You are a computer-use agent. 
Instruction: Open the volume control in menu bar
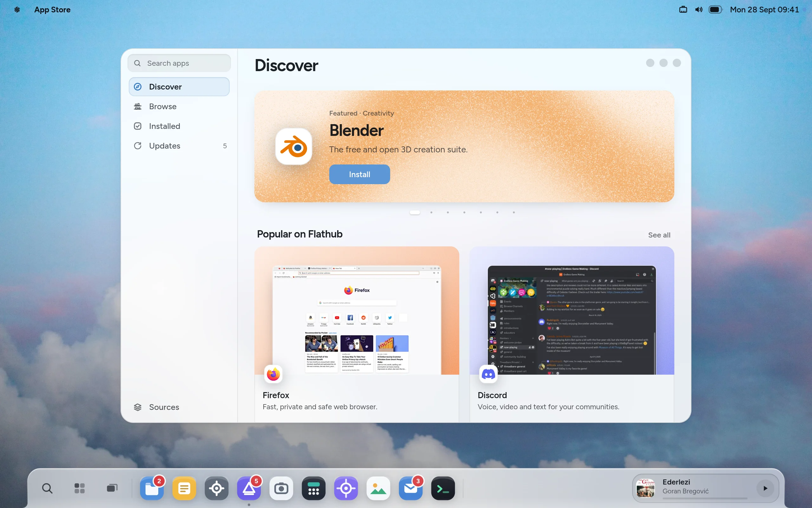[x=698, y=10]
